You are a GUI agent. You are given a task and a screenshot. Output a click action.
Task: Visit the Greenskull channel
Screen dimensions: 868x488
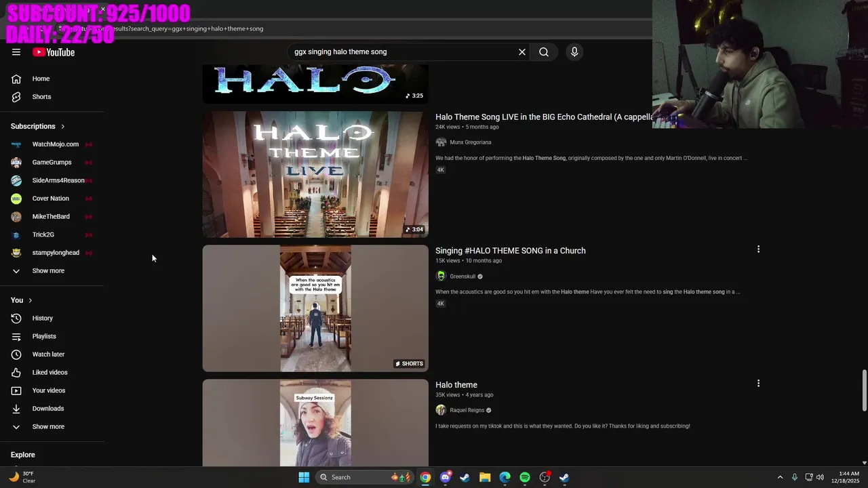[x=462, y=277]
